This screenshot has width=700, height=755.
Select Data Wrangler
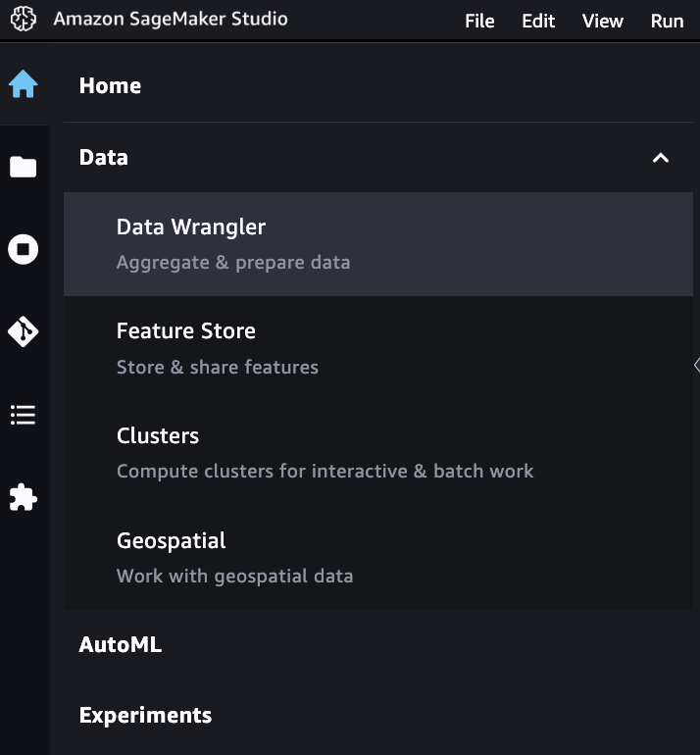click(378, 244)
